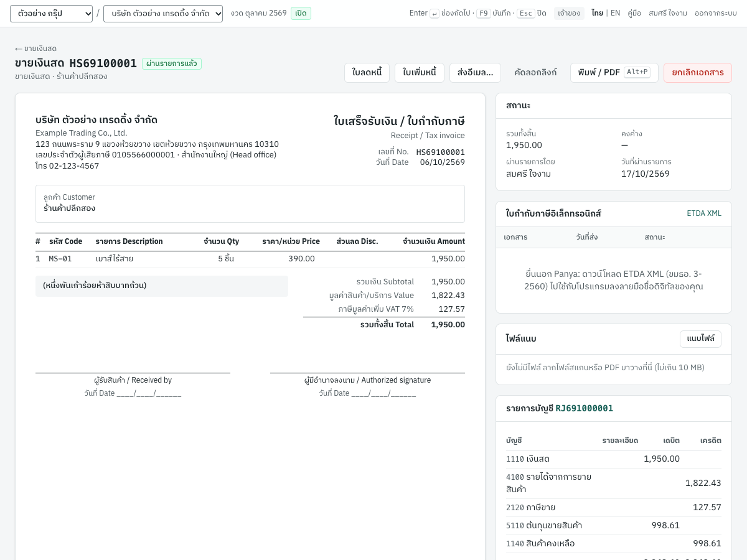Click the amount in words (หนึ่งพันเก้าร้อยห้าสิบบาทถ้วน)
The image size is (747, 560).
tap(95, 286)
